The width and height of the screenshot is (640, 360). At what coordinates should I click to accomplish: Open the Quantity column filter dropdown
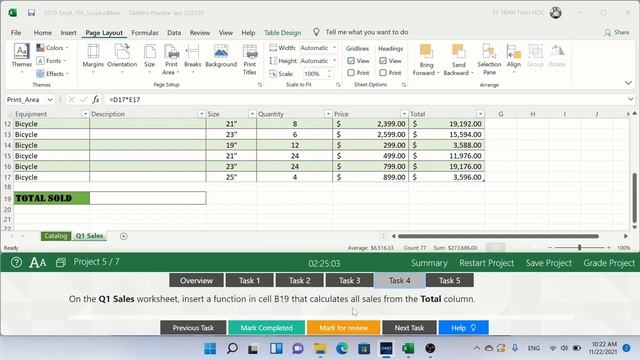[328, 114]
